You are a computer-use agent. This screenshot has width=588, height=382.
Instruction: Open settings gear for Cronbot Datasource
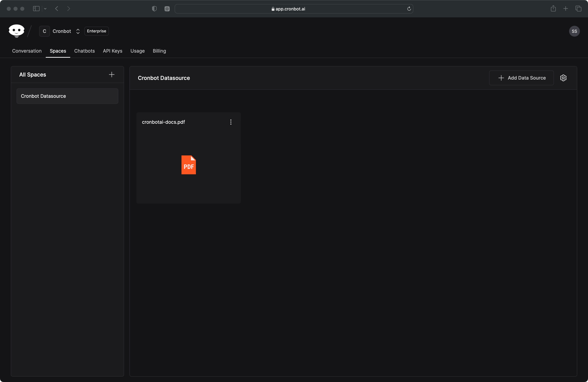(563, 78)
